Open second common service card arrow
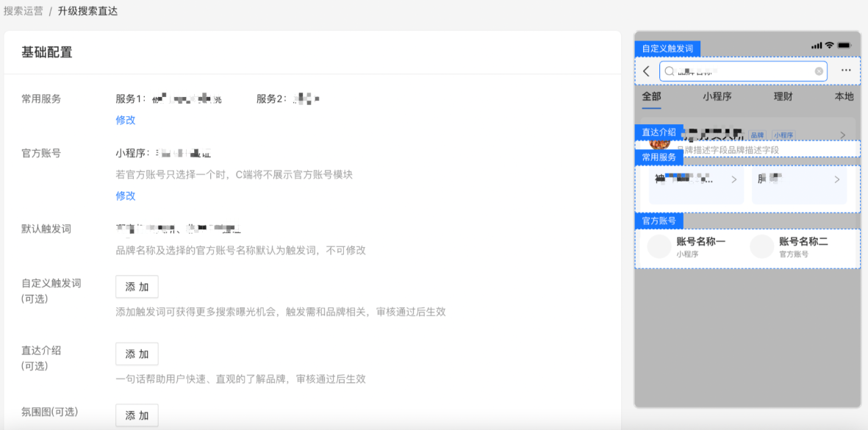 click(x=836, y=180)
